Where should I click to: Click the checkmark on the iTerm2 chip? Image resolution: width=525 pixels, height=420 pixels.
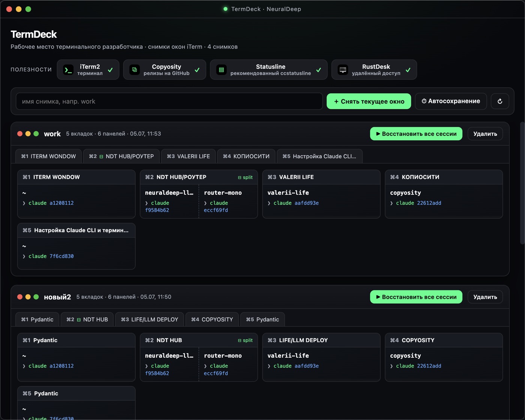click(110, 70)
